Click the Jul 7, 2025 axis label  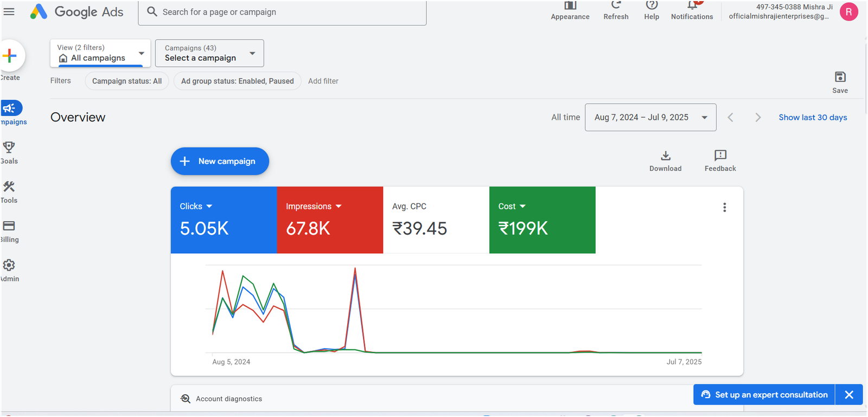[684, 362]
